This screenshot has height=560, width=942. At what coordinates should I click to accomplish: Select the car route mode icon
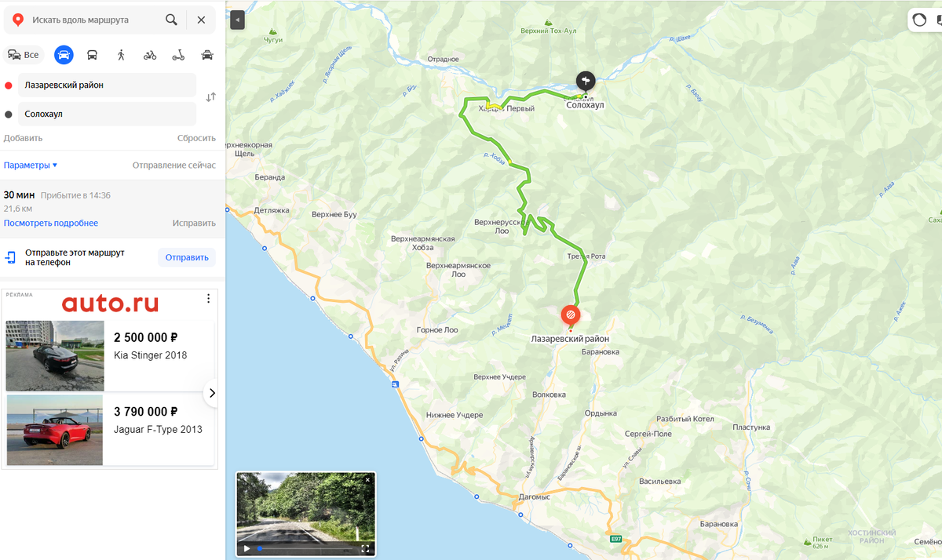[x=64, y=55]
